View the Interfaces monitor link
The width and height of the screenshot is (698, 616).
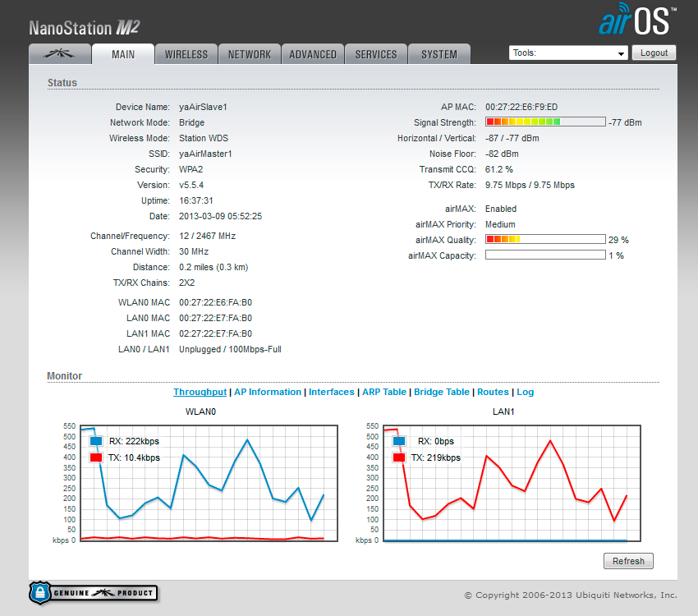click(332, 392)
